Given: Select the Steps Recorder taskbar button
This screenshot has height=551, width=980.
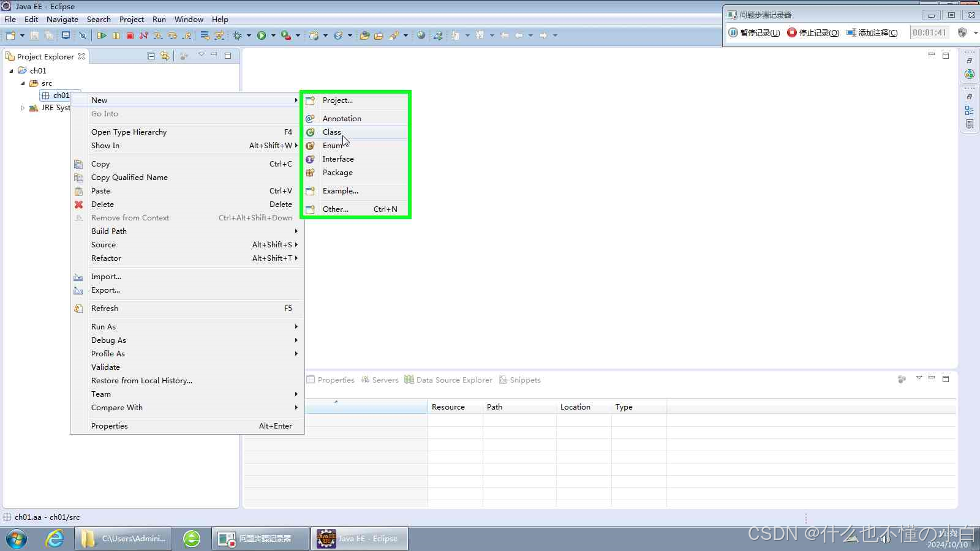Looking at the screenshot, I should point(260,539).
